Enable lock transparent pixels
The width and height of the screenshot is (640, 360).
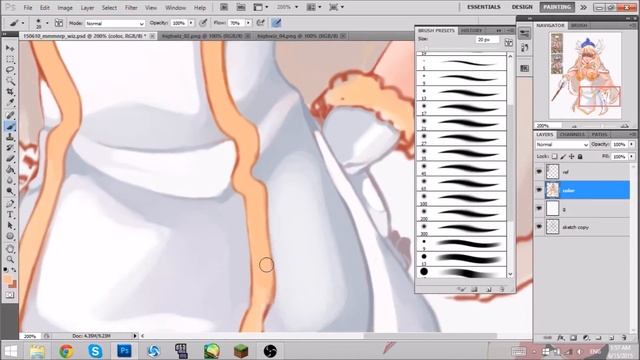554,156
